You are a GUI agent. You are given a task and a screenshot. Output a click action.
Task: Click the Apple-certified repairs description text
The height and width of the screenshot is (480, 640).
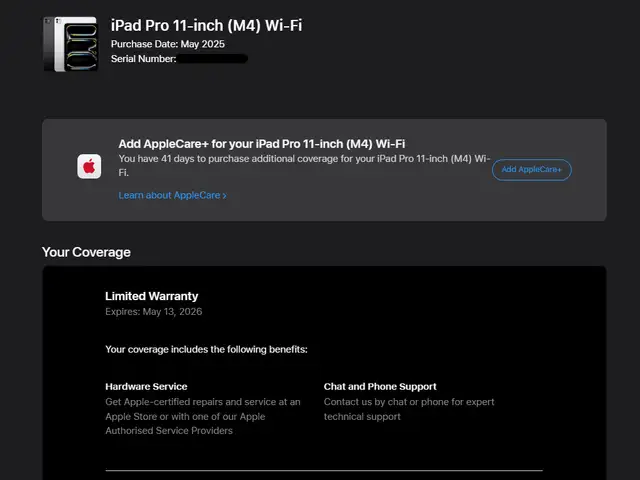coord(203,416)
